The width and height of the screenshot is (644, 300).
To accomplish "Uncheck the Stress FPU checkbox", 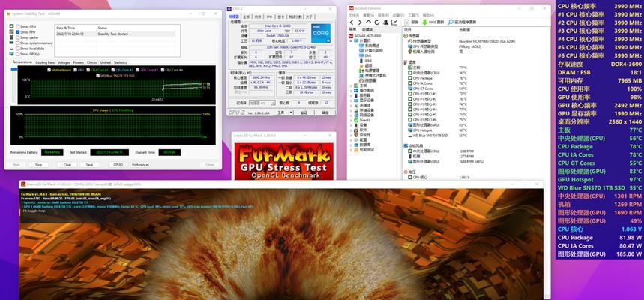I will click(18, 32).
